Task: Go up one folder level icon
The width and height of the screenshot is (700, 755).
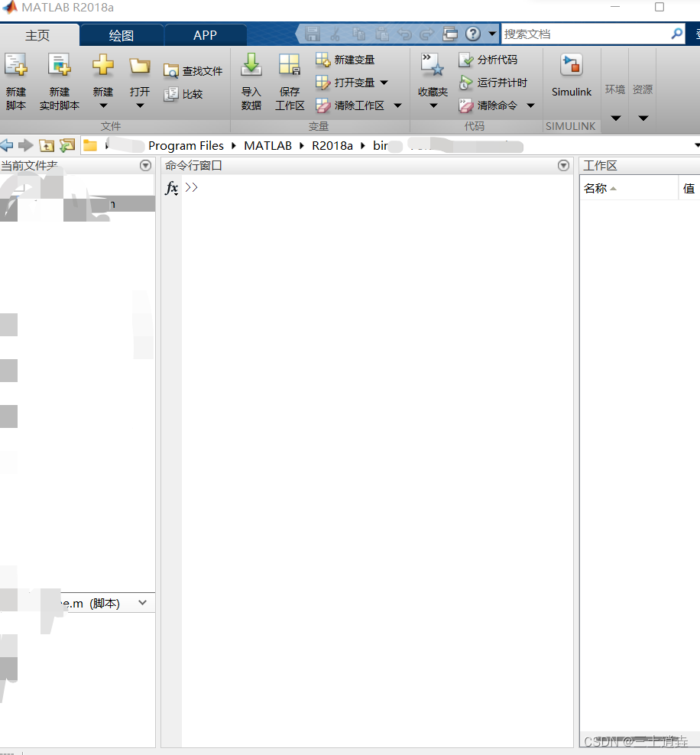Action: point(47,145)
